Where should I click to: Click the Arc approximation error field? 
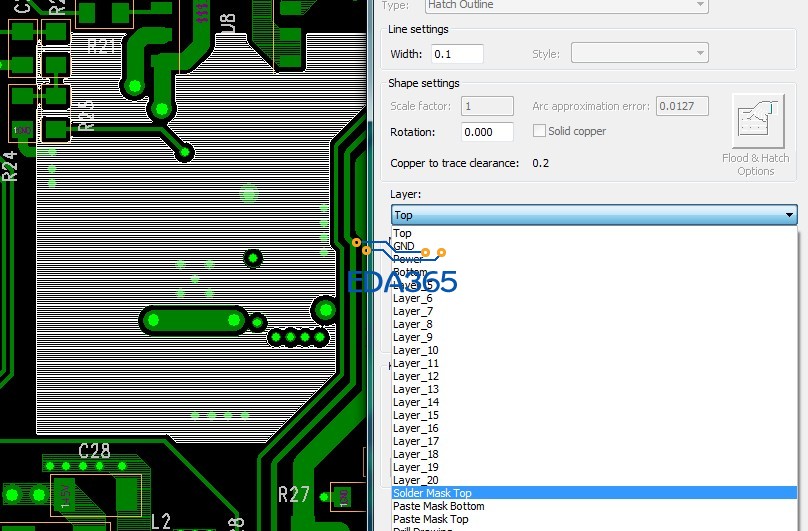(x=682, y=106)
